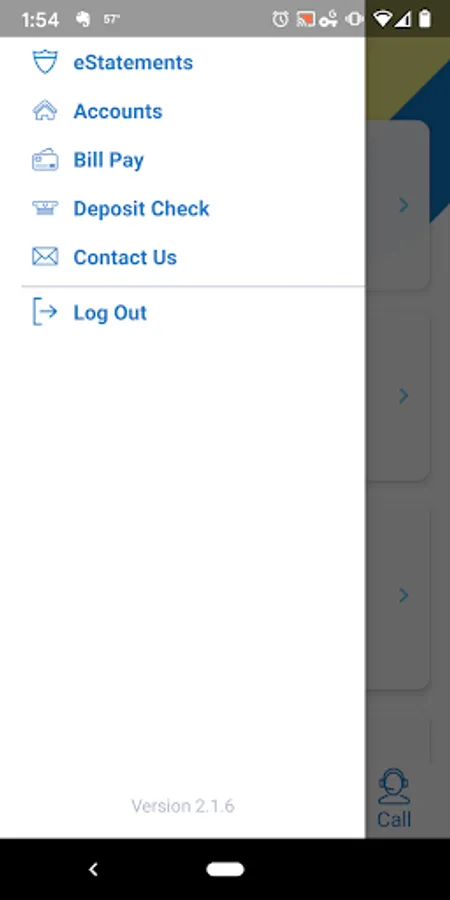Tap the Version 2.1.6 label
Screen dimensions: 450x900
click(183, 806)
